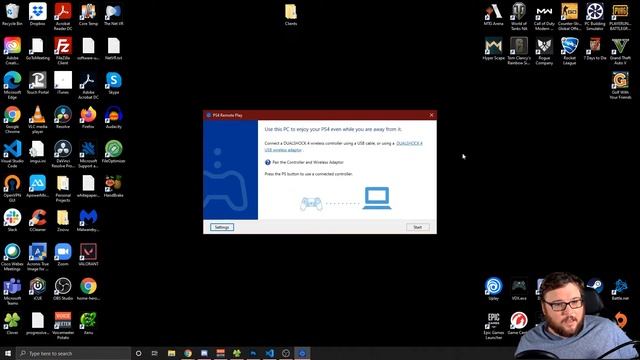The width and height of the screenshot is (640, 360).
Task: Select the Skype desktop icon
Action: (x=113, y=83)
